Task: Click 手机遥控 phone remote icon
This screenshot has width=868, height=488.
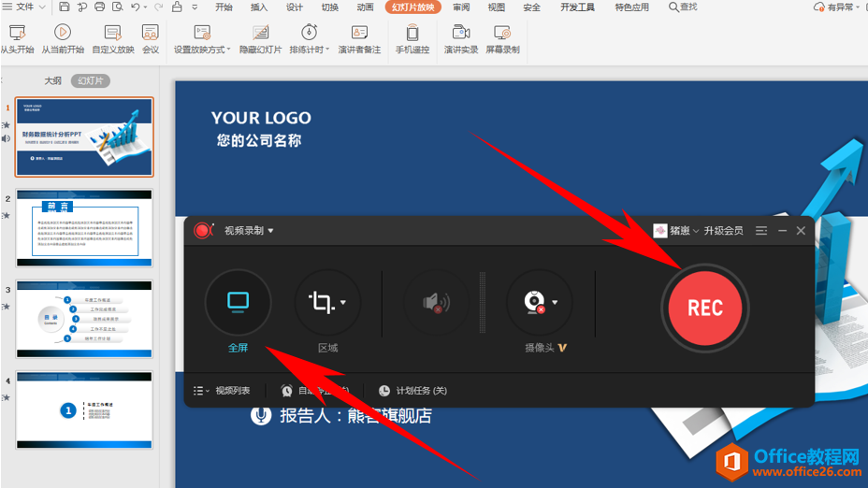Action: [412, 33]
